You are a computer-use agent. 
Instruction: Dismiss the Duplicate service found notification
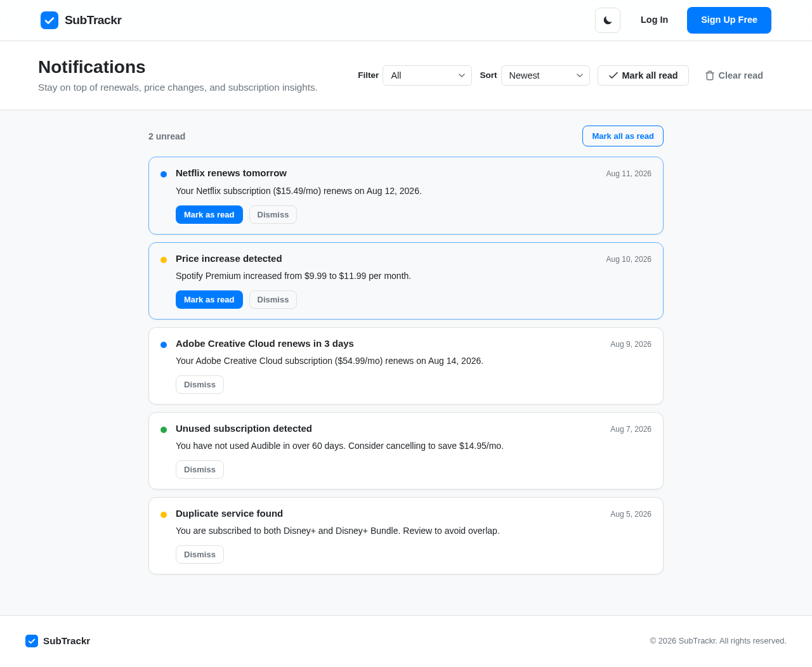(200, 555)
